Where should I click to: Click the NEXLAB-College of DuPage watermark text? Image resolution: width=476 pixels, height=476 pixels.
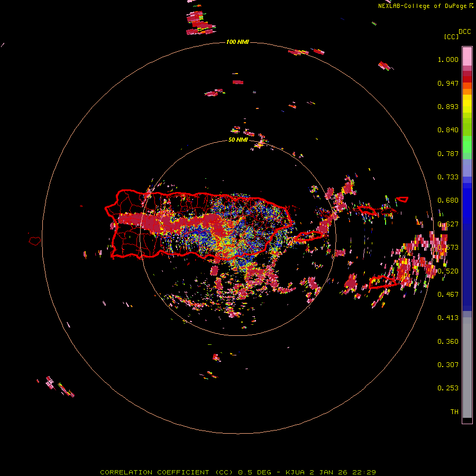(x=425, y=6)
